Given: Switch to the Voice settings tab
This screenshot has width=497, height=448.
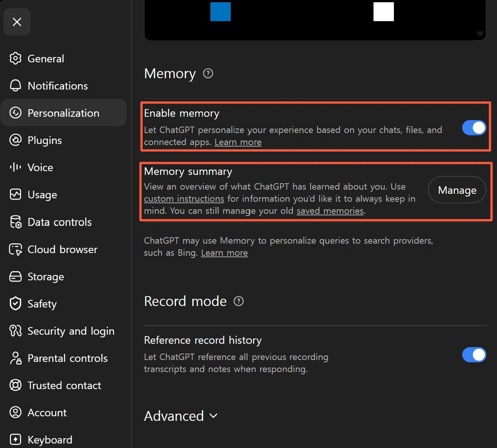Looking at the screenshot, I should 63,167.
